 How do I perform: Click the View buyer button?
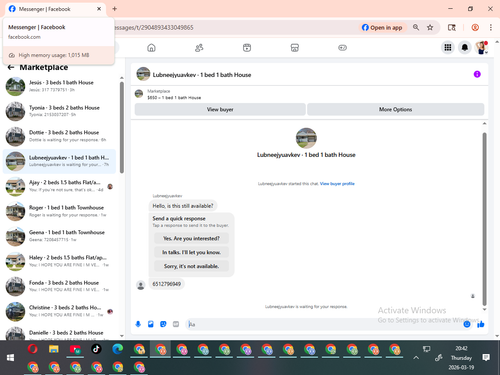[220, 109]
